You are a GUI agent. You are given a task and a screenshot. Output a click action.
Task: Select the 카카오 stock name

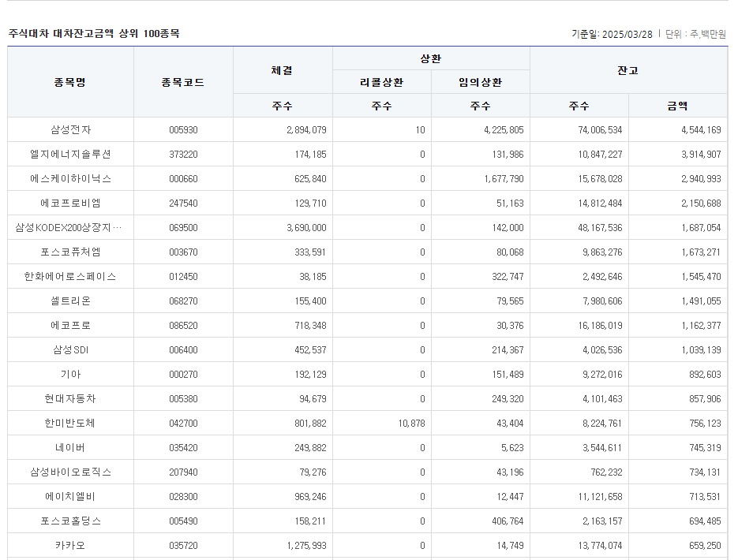[x=70, y=546]
